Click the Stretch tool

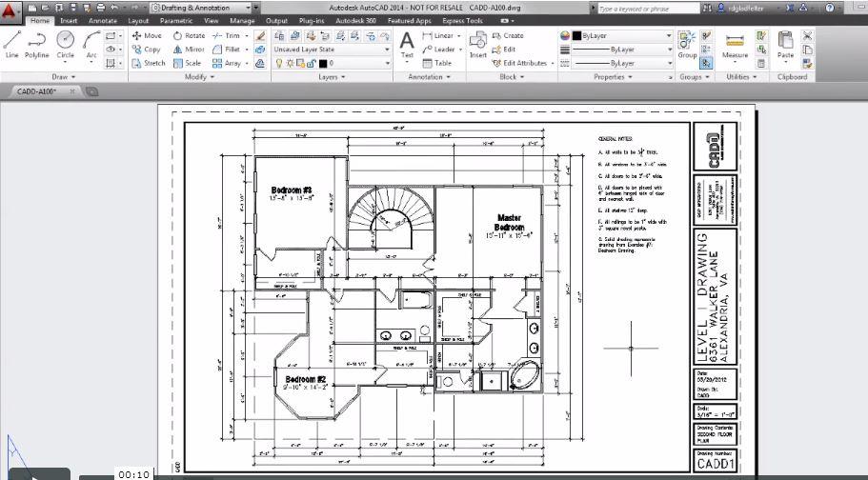click(x=149, y=63)
